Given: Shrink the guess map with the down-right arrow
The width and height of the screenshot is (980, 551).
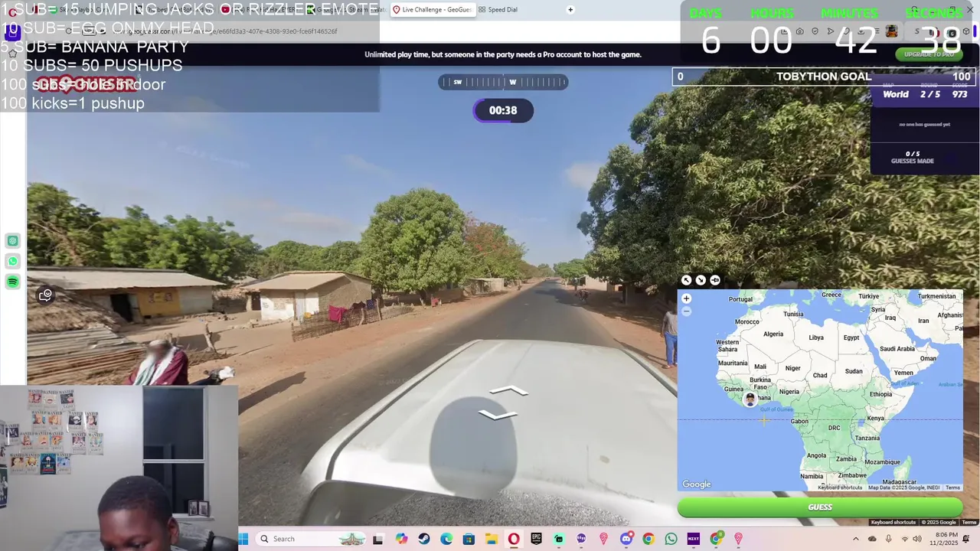Looking at the screenshot, I should [701, 280].
